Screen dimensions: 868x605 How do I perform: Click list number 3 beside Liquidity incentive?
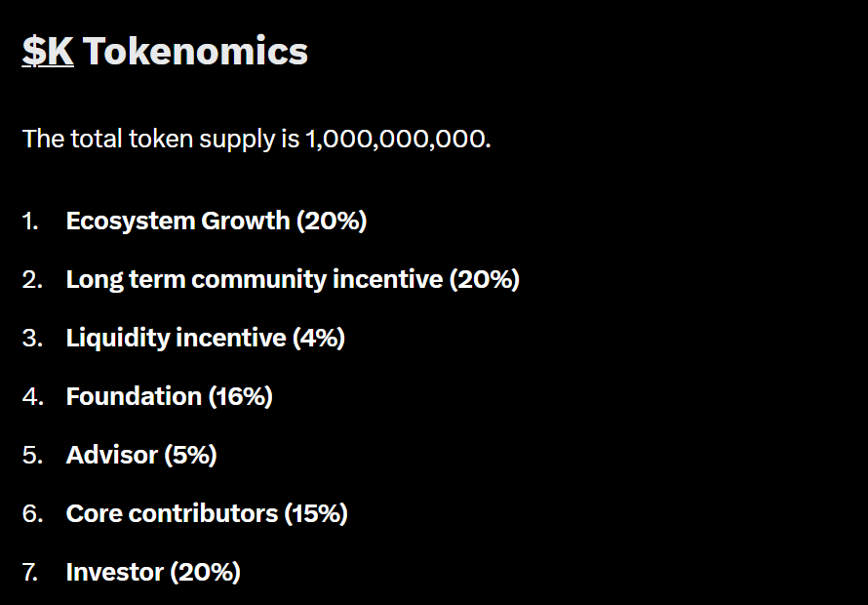33,338
